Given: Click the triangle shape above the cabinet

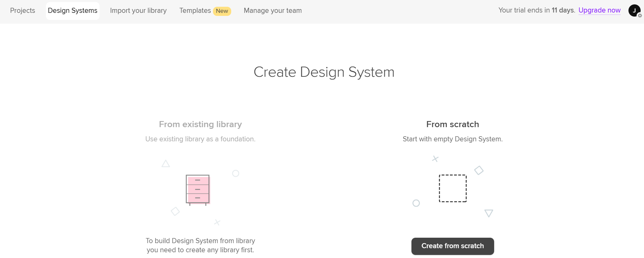Looking at the screenshot, I should [x=165, y=164].
